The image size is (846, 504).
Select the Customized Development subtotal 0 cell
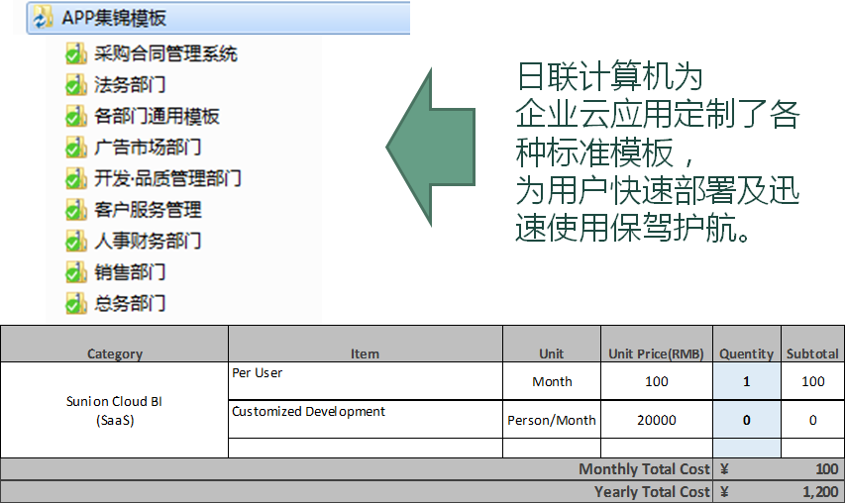pyautogui.click(x=812, y=420)
